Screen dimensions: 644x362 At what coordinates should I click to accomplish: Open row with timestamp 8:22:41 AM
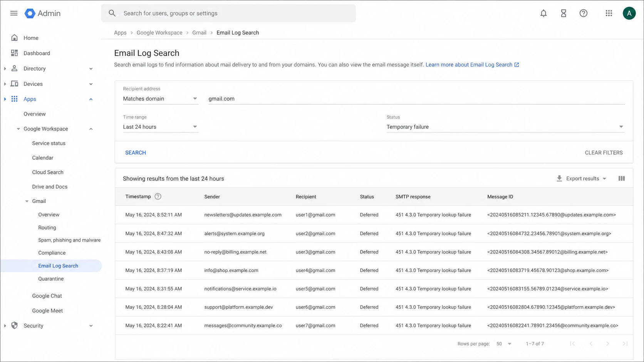click(x=374, y=325)
